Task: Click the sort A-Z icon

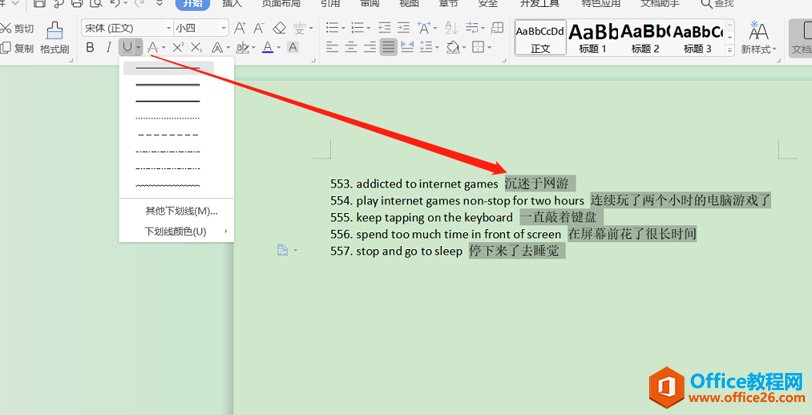Action: click(451, 27)
